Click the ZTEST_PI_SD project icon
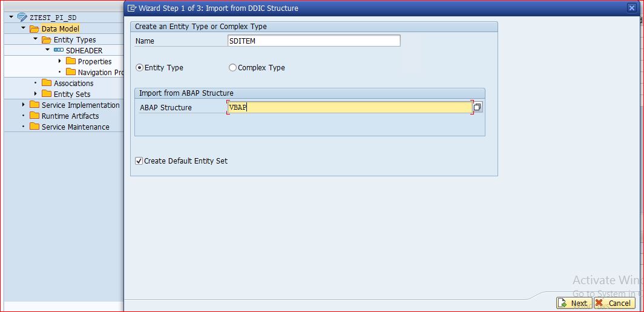Viewport: 644px width, 312px height. pos(22,17)
